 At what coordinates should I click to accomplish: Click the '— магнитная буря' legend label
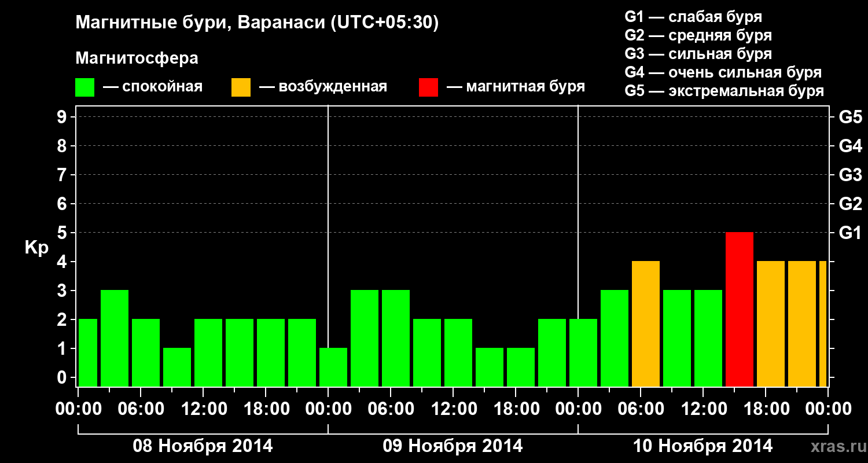tap(516, 87)
